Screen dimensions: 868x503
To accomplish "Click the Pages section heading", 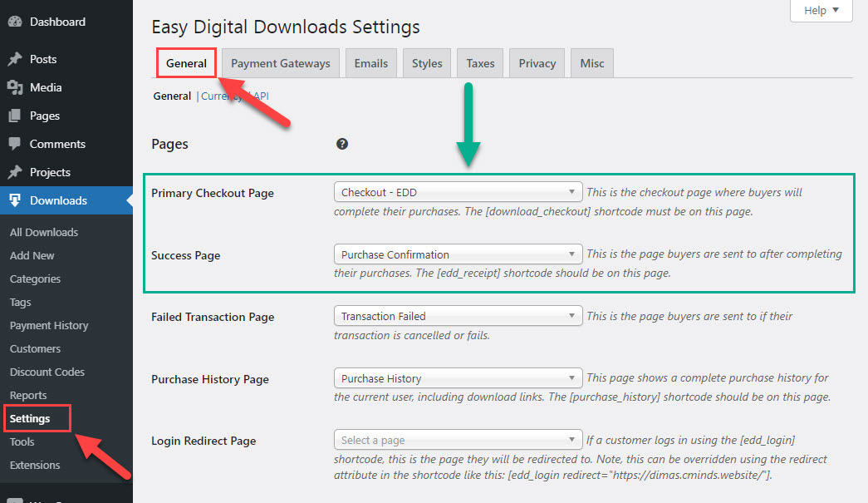I will click(x=170, y=144).
